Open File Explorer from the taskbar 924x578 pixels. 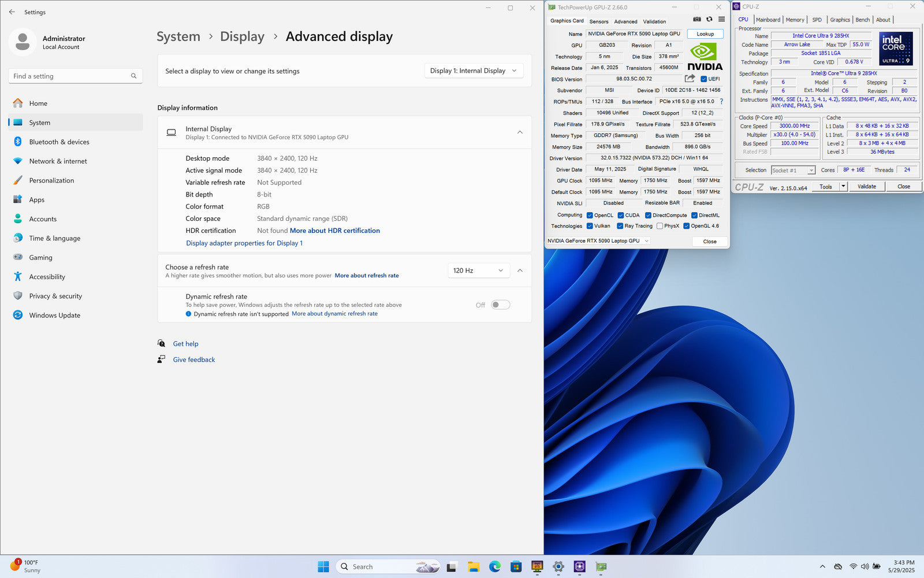(x=474, y=566)
